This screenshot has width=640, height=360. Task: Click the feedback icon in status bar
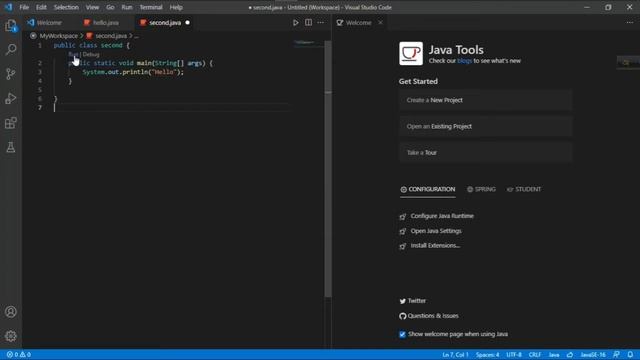(616, 355)
